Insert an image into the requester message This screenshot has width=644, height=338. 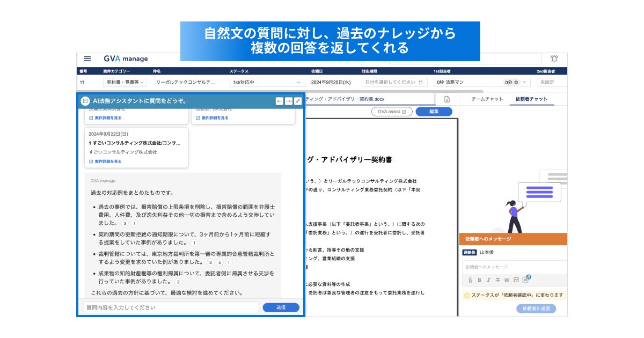click(x=516, y=280)
